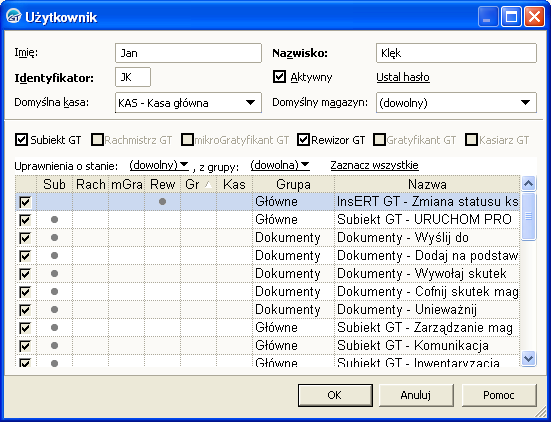
Task: Click the sort arrow in Gr column header
Action: [x=208, y=184]
